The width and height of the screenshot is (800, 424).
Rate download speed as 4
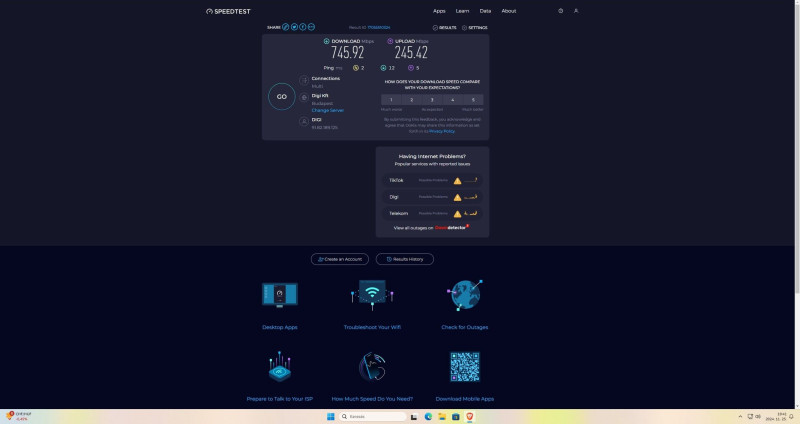[x=453, y=99]
